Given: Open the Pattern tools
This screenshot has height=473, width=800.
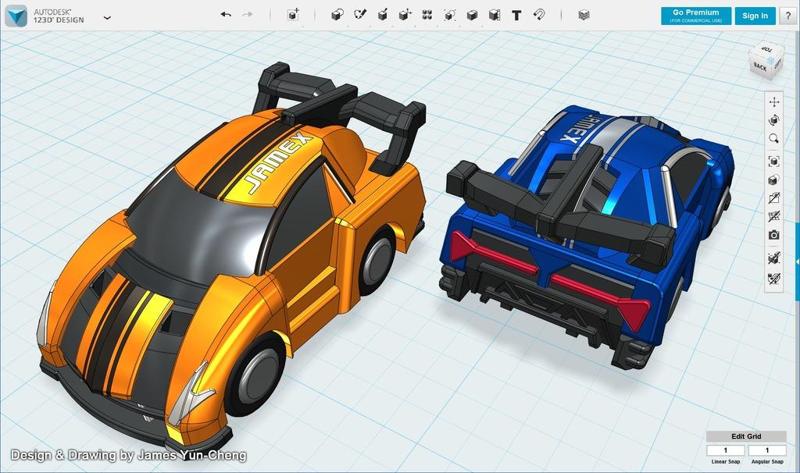Looking at the screenshot, I should point(428,15).
